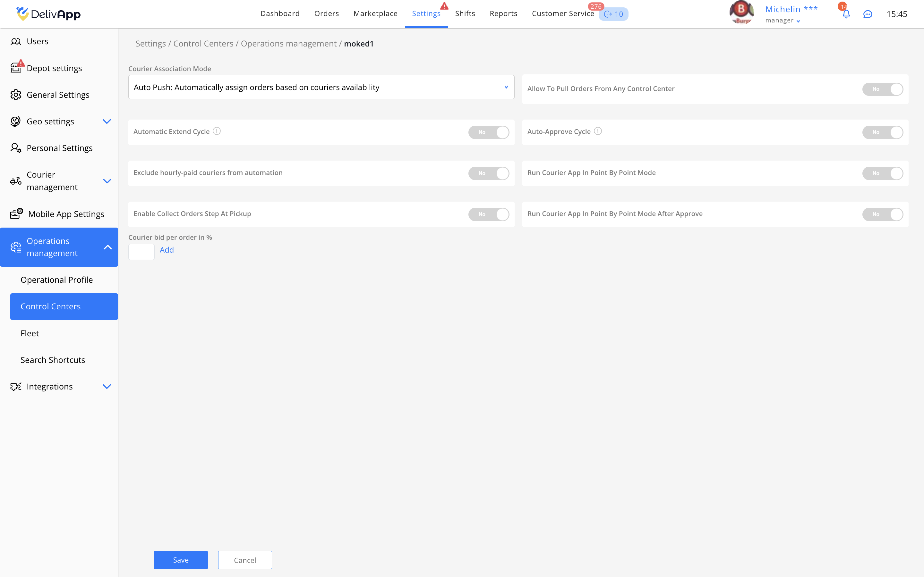The height and width of the screenshot is (577, 924).
Task: Click the Add link for courier bid
Action: point(167,250)
